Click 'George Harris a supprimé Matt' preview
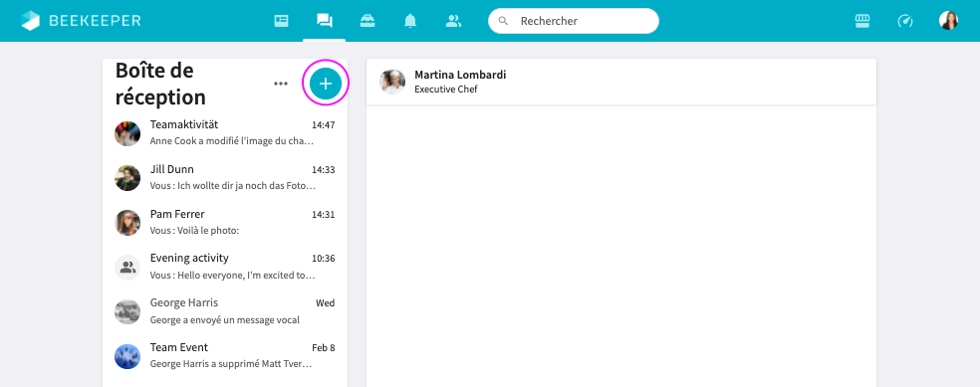Screen dimensions: 980x387 231,363
